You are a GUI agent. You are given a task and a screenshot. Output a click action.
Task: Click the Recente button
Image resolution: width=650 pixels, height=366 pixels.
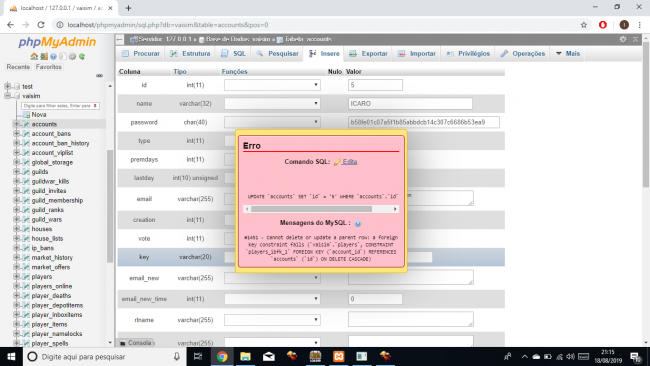point(18,67)
